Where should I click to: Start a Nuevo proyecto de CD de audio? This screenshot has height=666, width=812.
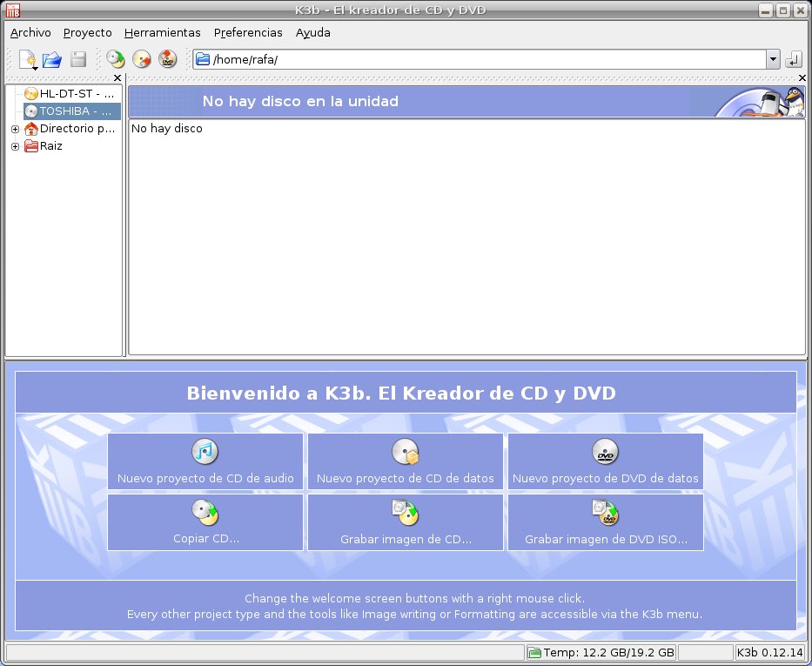tap(205, 461)
